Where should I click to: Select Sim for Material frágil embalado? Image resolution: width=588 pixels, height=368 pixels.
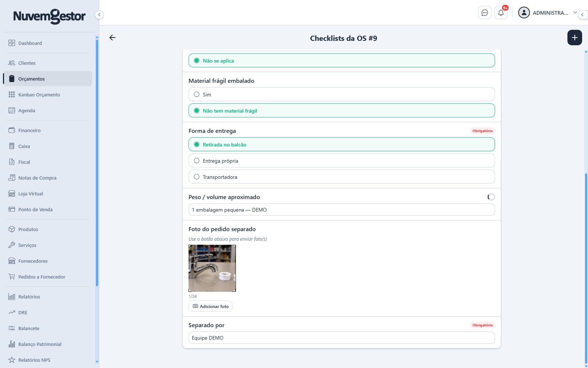pos(341,94)
